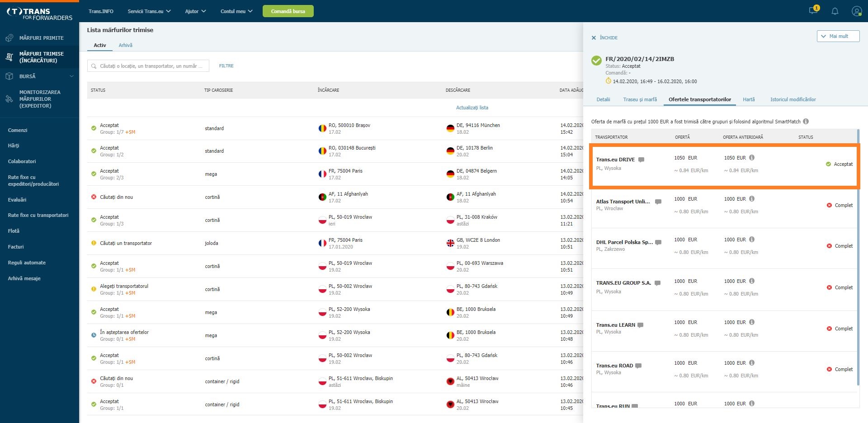868x423 pixels.
Task: Select the row with DE, 04874 Belgern
Action: (x=335, y=174)
